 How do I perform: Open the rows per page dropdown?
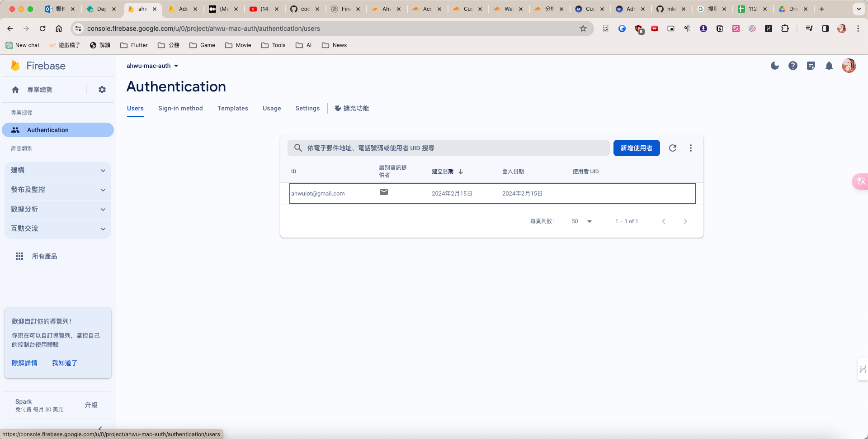[582, 221]
